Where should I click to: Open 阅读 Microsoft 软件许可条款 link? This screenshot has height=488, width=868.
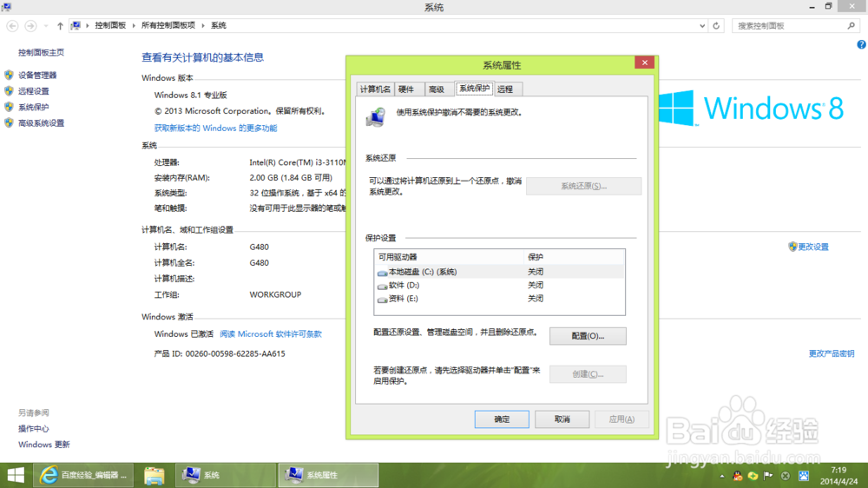point(271,334)
